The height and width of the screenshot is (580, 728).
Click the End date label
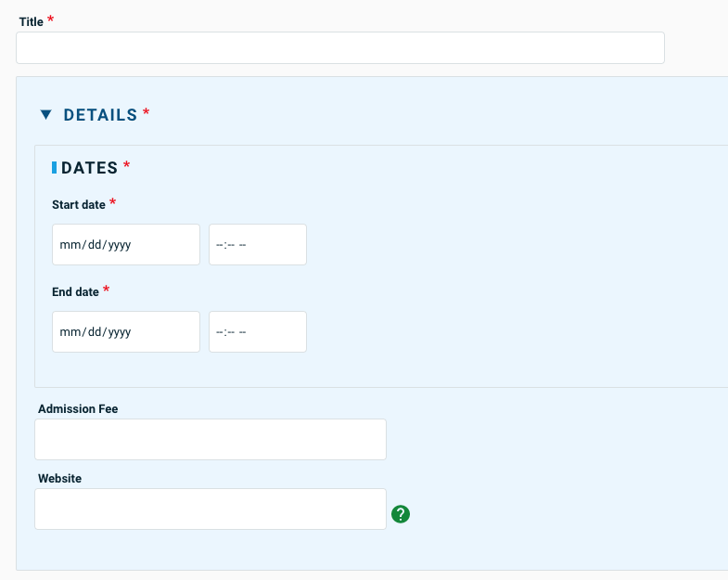click(75, 292)
